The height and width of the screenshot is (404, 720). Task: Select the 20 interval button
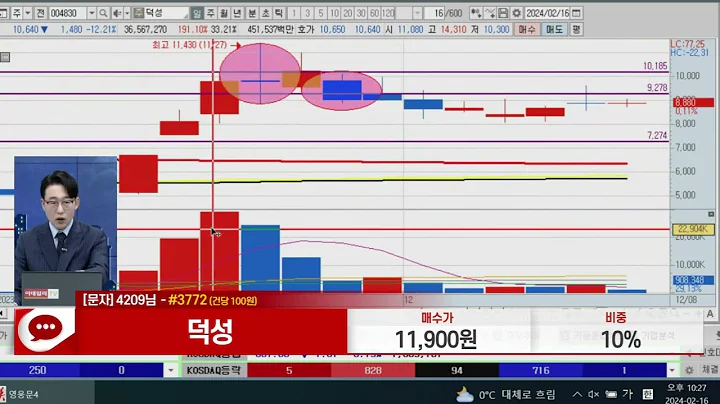348,13
